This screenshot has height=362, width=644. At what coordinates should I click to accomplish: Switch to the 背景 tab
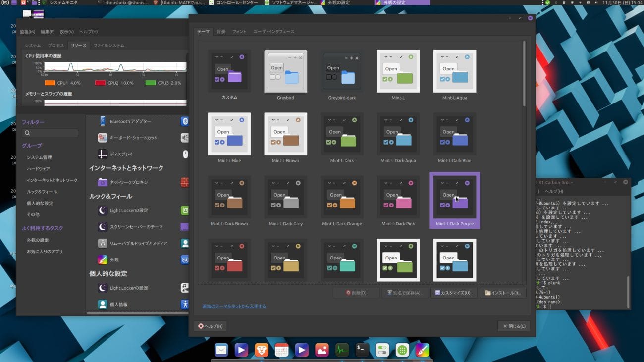(221, 32)
